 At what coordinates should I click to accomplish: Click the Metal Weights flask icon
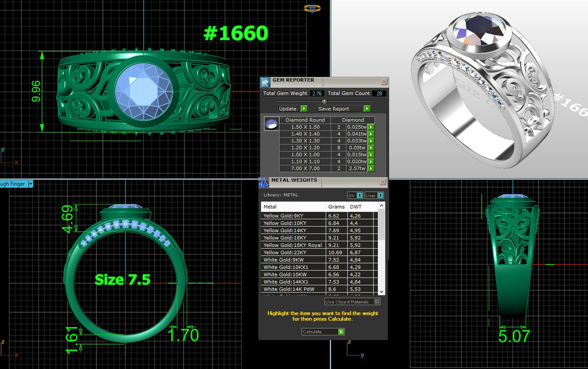264,182
